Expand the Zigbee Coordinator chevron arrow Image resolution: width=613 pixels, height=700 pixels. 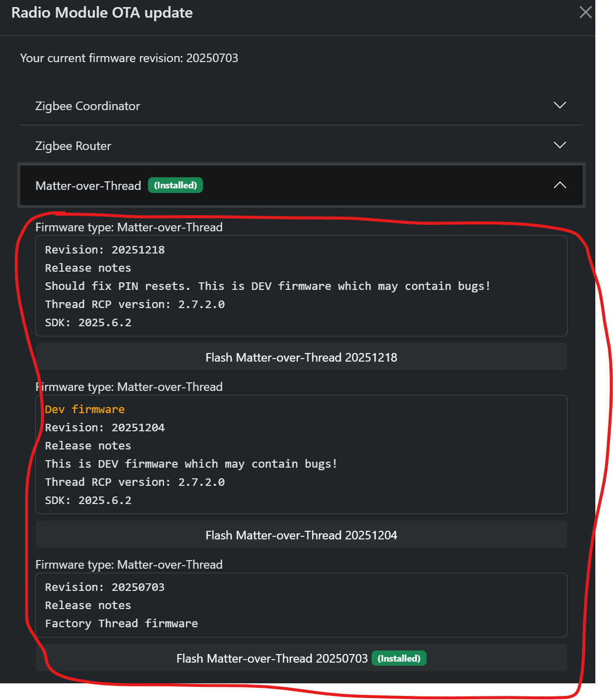[559, 105]
